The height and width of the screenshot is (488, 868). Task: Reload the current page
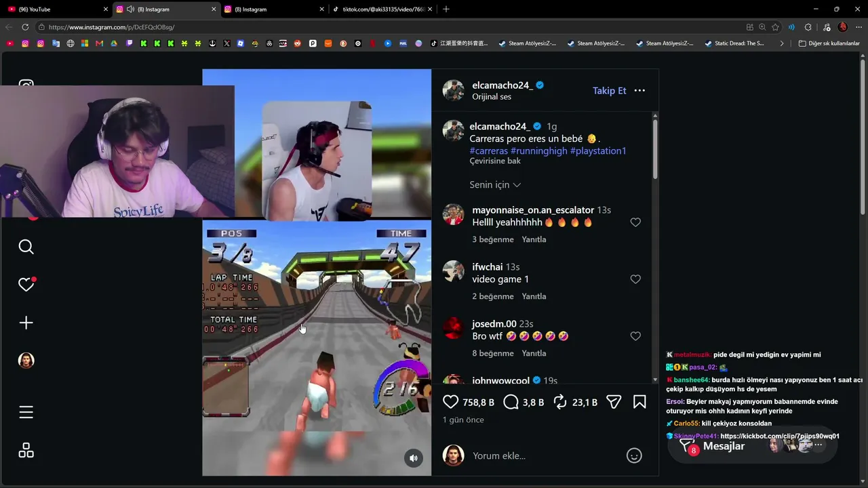25,27
